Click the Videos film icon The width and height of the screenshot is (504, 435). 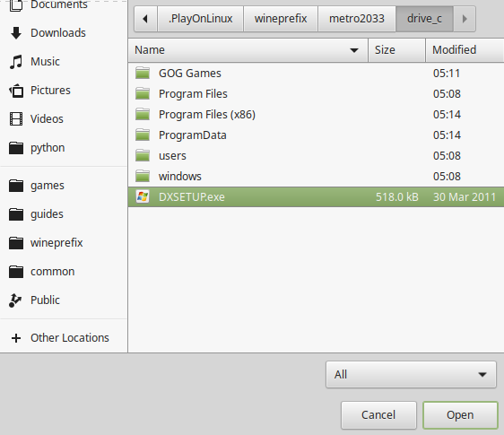click(x=16, y=119)
